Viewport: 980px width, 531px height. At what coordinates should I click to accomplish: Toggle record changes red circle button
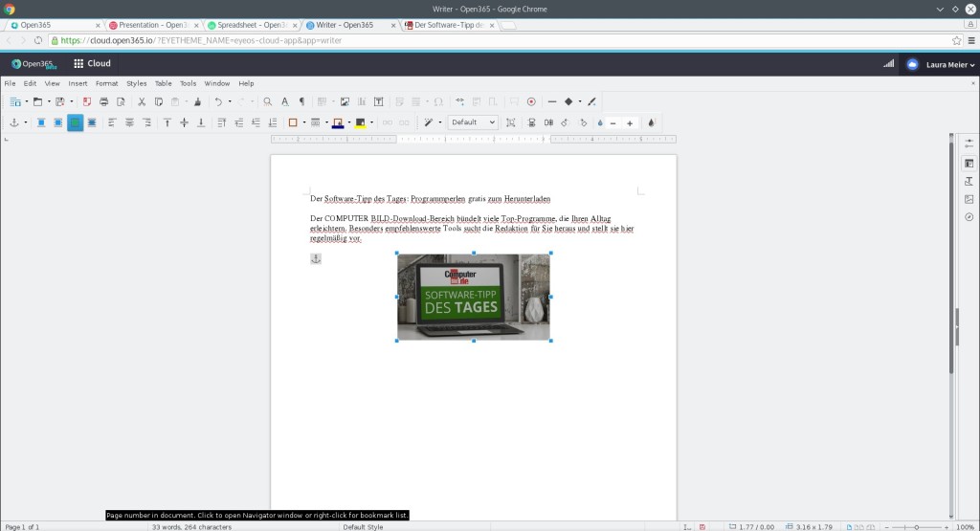coord(531,101)
